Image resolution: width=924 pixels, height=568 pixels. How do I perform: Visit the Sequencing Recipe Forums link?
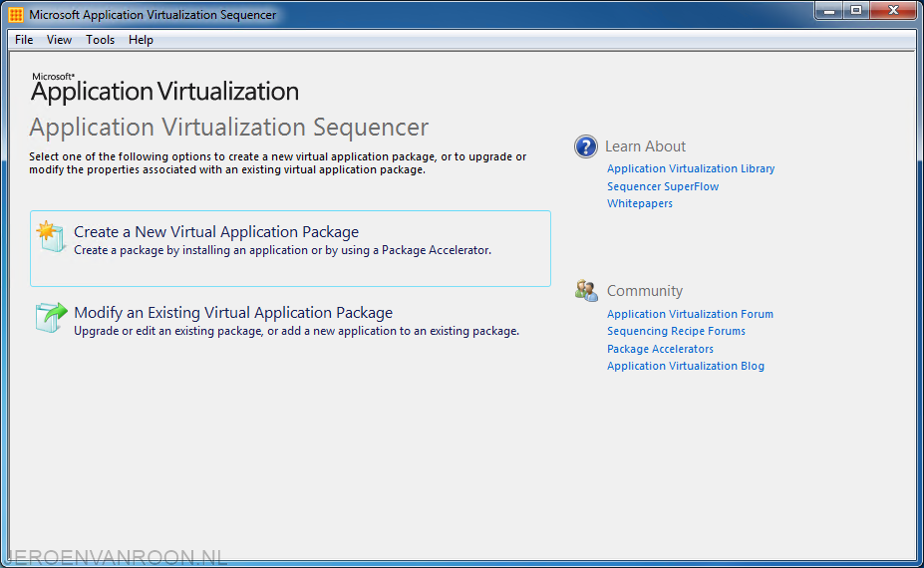pyautogui.click(x=676, y=331)
